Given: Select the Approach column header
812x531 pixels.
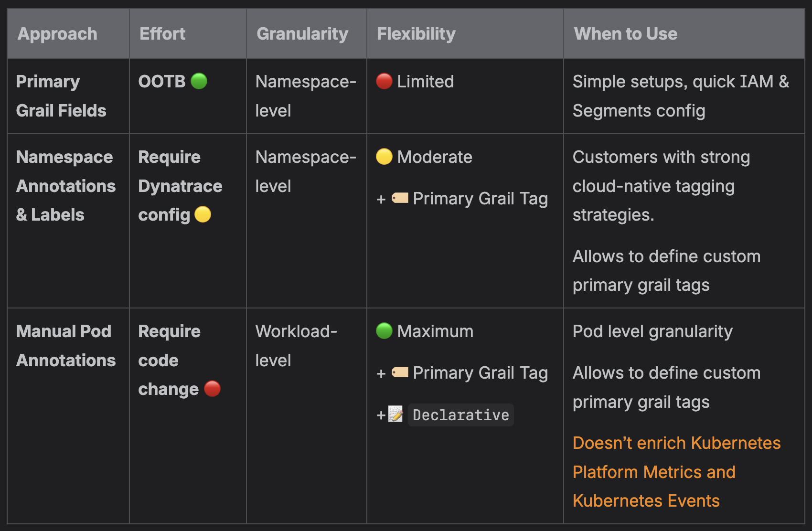Looking at the screenshot, I should [57, 34].
